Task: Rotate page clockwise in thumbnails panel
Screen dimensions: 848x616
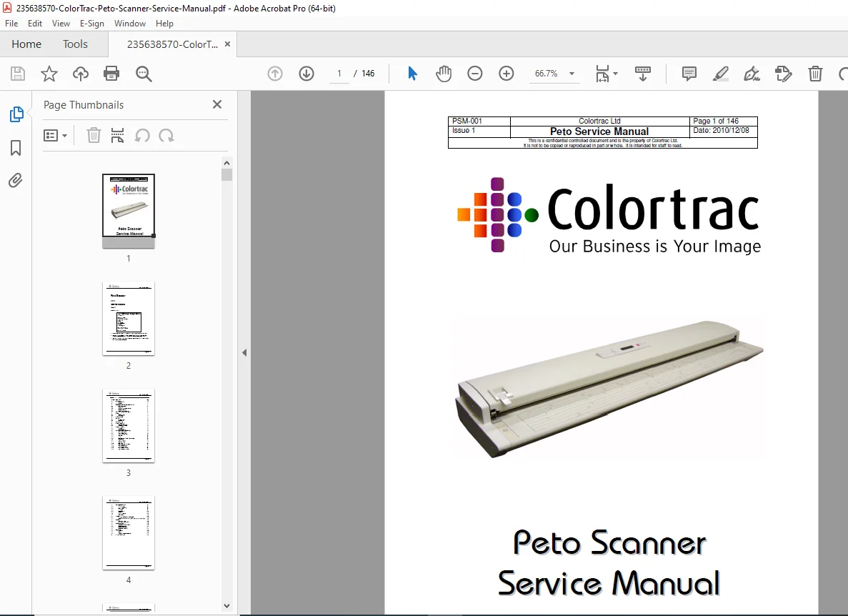Action: [166, 135]
